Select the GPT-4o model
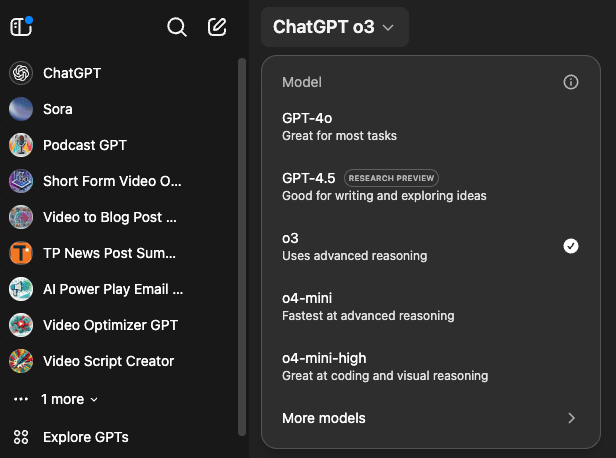 tap(431, 126)
